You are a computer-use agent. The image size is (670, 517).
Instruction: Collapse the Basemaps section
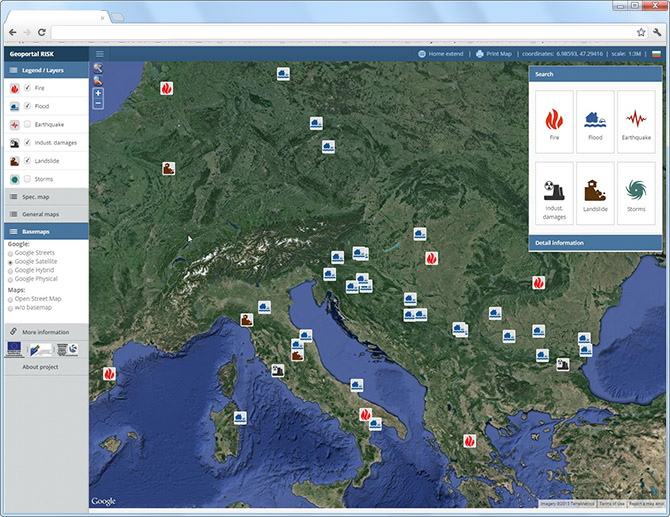click(46, 232)
